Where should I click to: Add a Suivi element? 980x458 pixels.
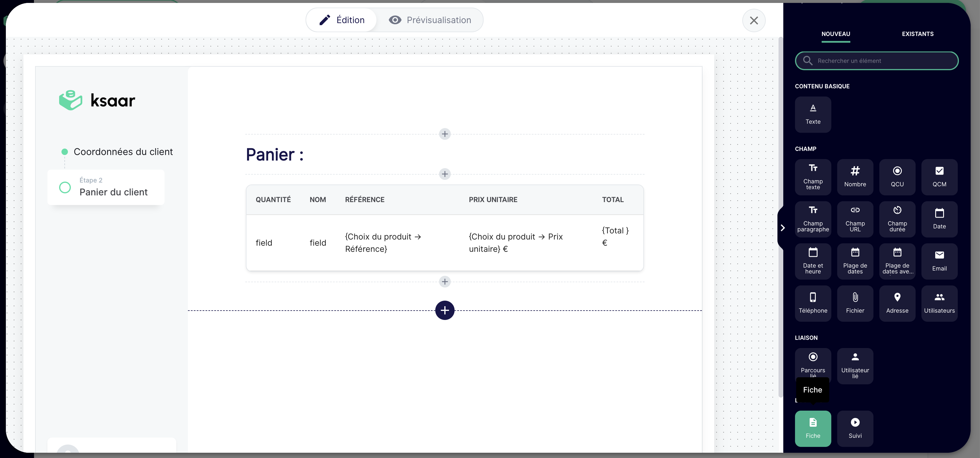pyautogui.click(x=855, y=428)
